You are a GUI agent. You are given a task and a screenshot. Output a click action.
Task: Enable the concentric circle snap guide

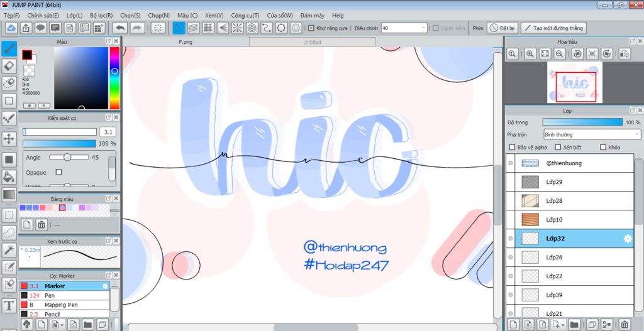tap(252, 28)
